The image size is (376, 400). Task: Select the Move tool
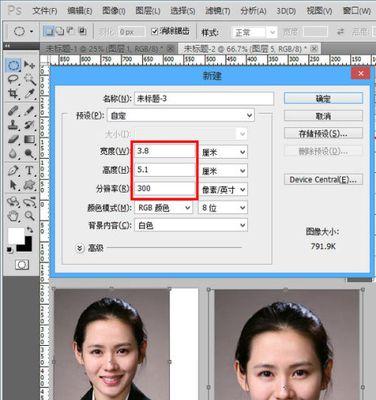[30, 65]
